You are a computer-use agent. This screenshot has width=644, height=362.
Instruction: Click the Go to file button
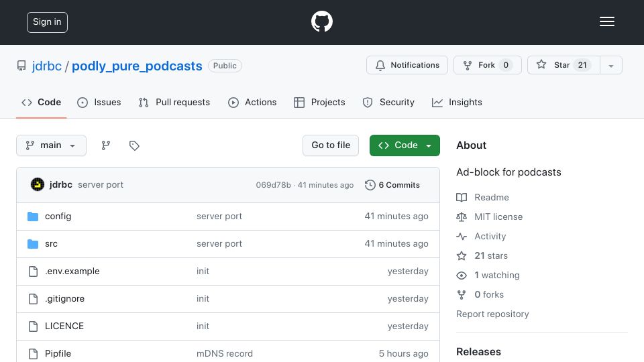[x=331, y=145]
